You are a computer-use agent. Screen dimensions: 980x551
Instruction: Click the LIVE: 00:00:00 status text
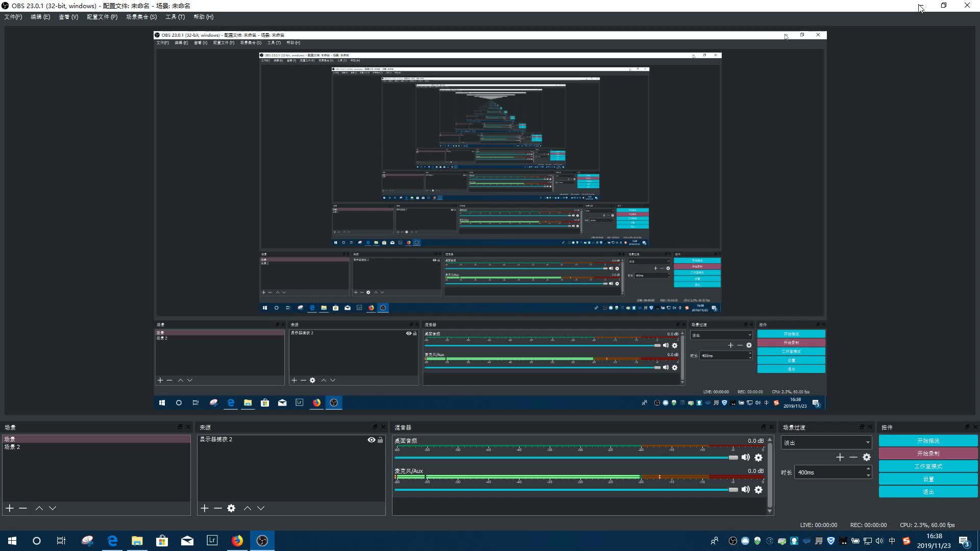[818, 525]
